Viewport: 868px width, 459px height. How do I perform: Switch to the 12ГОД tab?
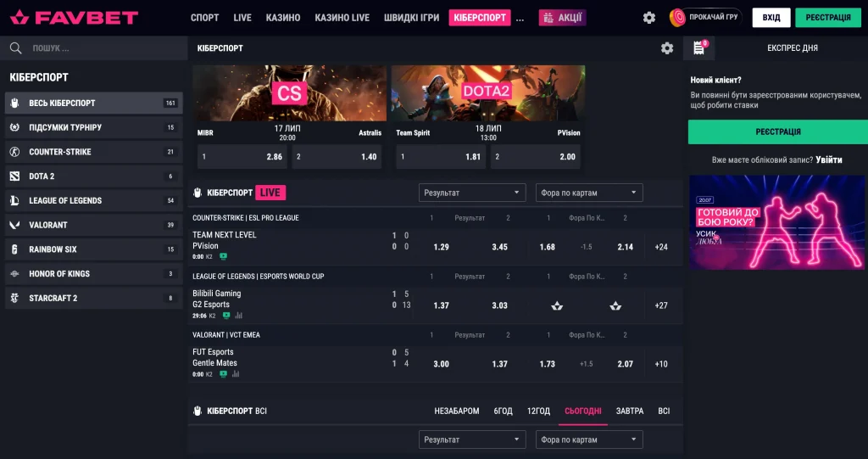538,411
